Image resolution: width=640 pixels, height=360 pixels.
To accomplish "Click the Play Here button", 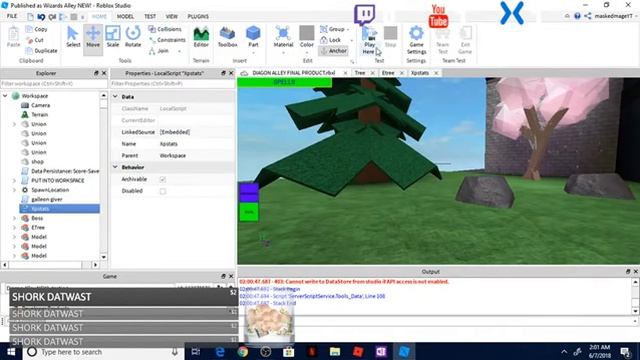I will (x=369, y=41).
